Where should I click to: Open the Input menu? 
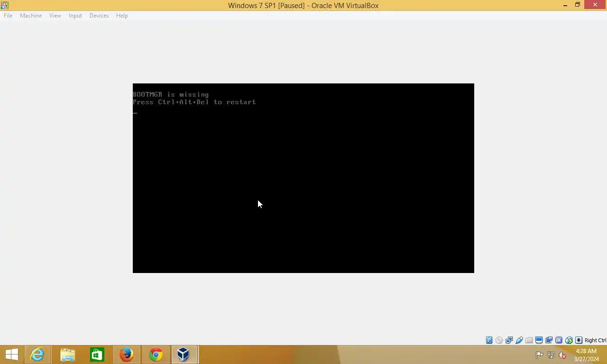point(75,16)
